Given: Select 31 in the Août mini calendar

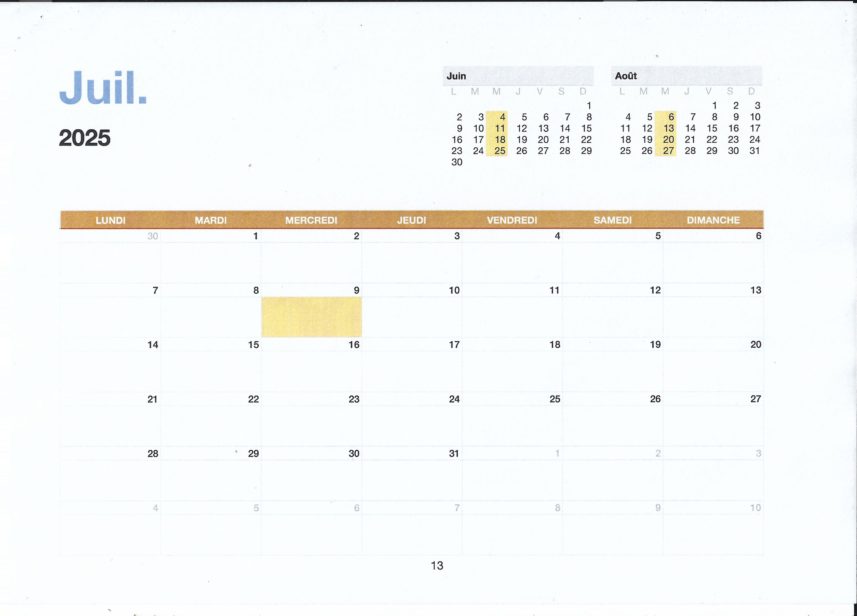Looking at the screenshot, I should 755,151.
